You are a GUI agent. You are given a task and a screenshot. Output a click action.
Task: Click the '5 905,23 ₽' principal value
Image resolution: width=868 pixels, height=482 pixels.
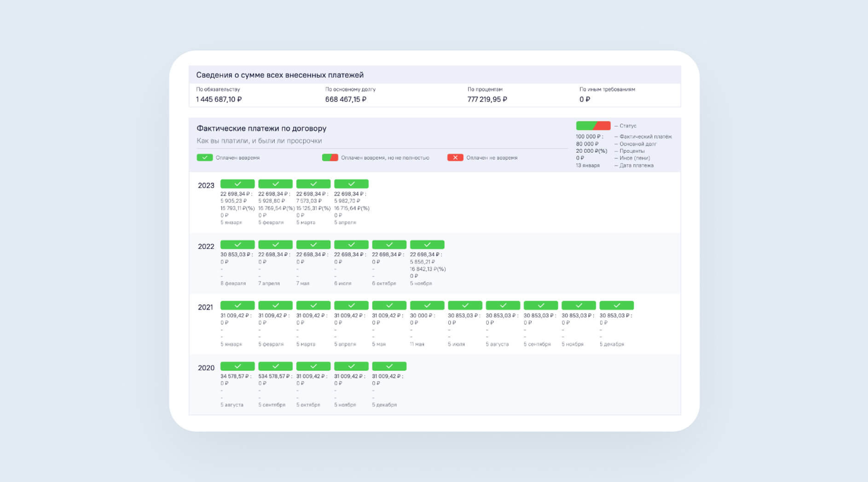tap(233, 201)
